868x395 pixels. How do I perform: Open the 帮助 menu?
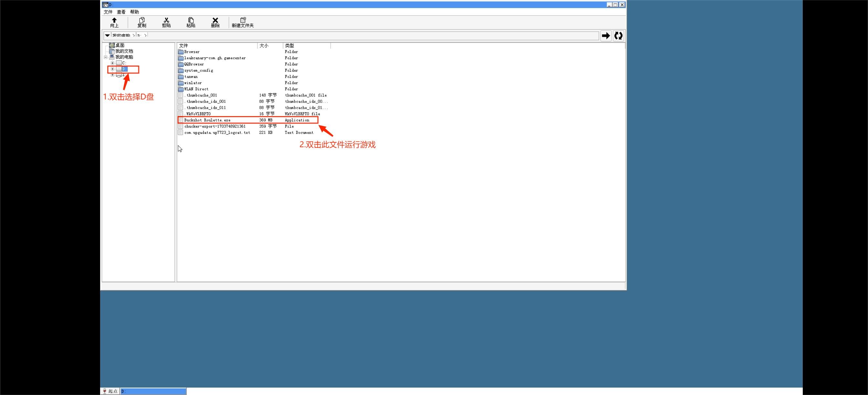(x=134, y=12)
